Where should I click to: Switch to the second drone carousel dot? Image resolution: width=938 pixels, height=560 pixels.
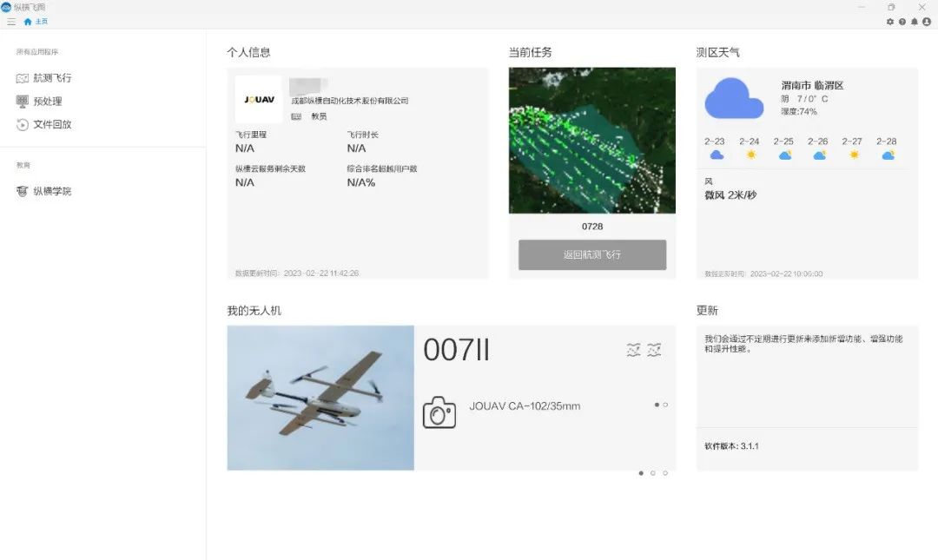[x=653, y=473]
